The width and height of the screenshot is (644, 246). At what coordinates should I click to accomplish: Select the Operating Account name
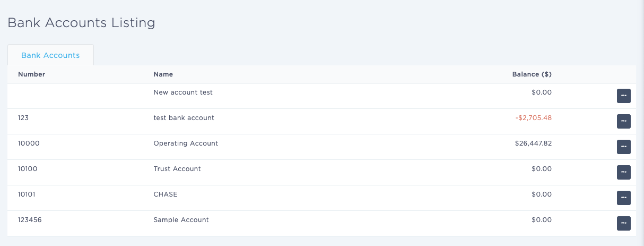186,143
